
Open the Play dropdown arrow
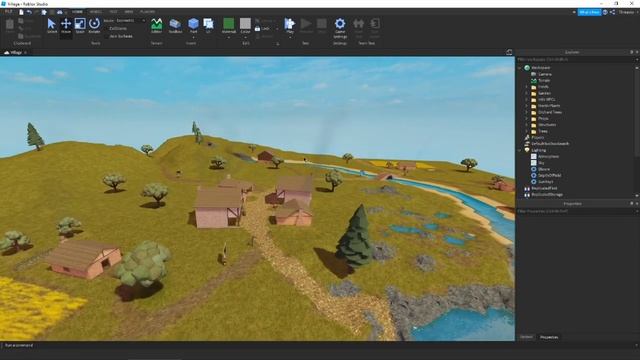[x=290, y=37]
